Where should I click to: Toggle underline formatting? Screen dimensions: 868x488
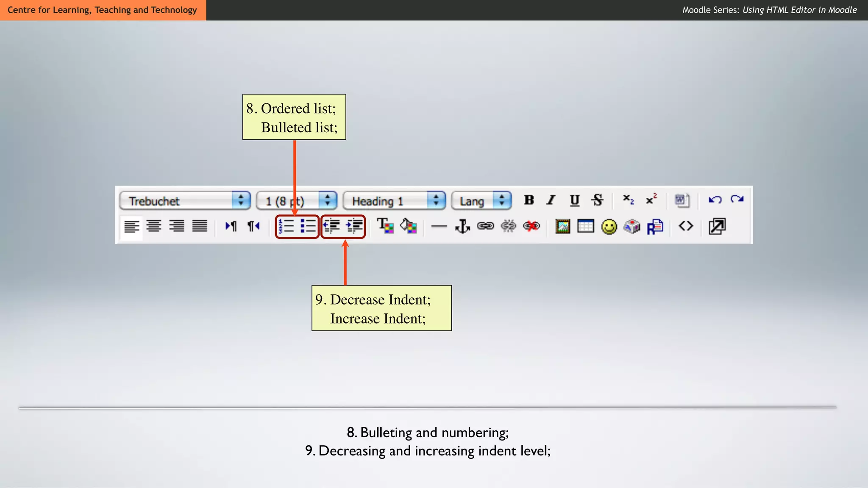pos(574,200)
